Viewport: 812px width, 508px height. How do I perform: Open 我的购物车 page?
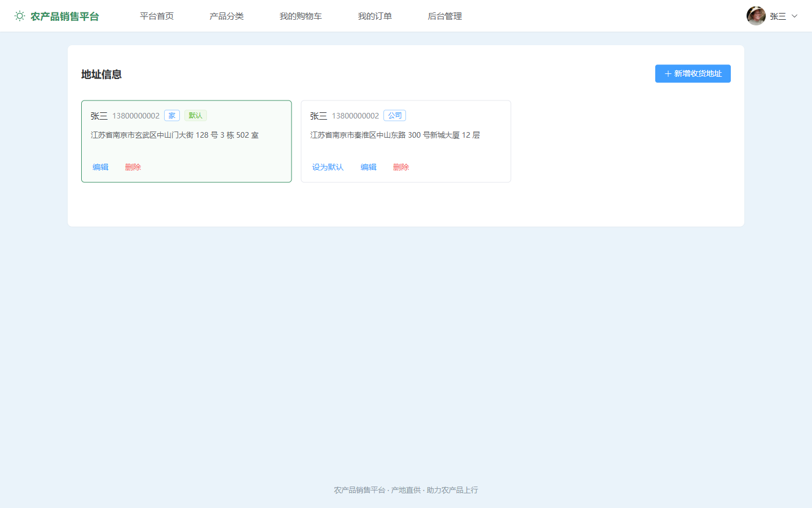[x=301, y=16]
